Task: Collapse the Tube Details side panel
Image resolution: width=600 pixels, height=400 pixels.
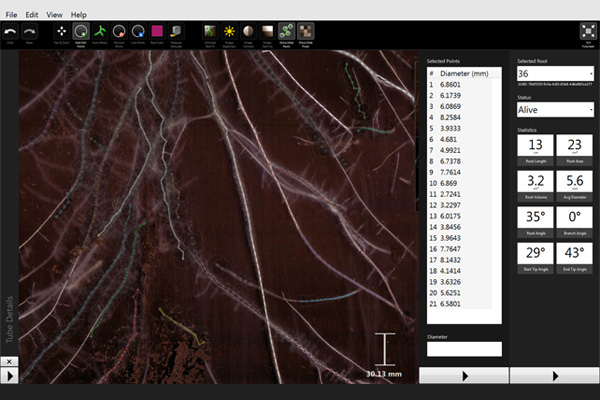Action: [x=10, y=360]
